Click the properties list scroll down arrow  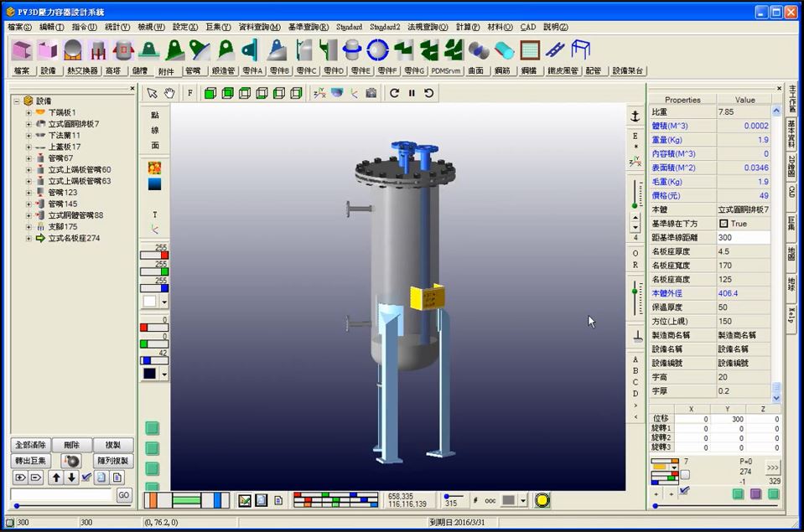[x=776, y=398]
